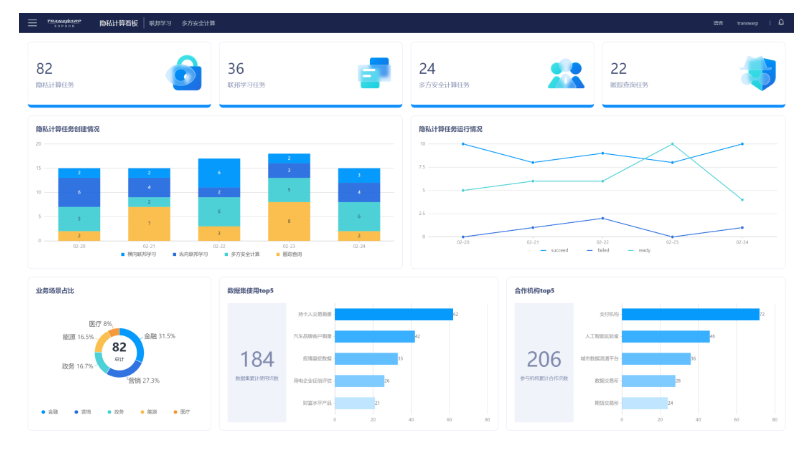Screen dimensions: 805x467
Task: Click the notification bell icon
Action: click(781, 22)
